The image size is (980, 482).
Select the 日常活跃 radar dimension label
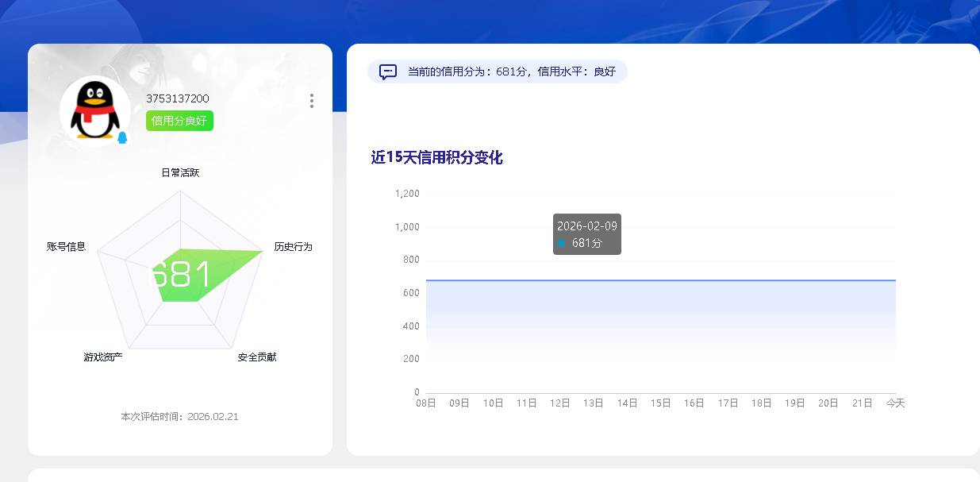179,172
